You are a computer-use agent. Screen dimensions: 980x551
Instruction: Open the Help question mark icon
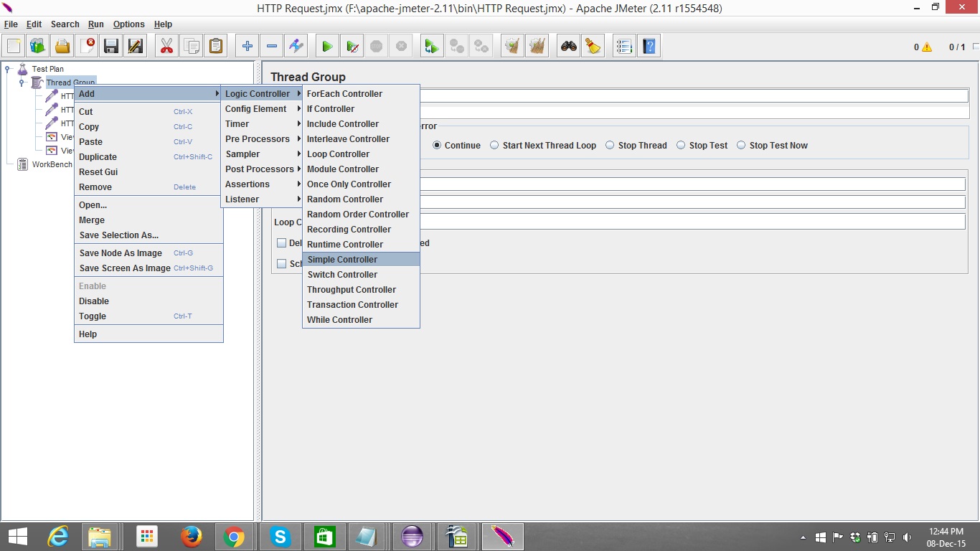pyautogui.click(x=649, y=47)
